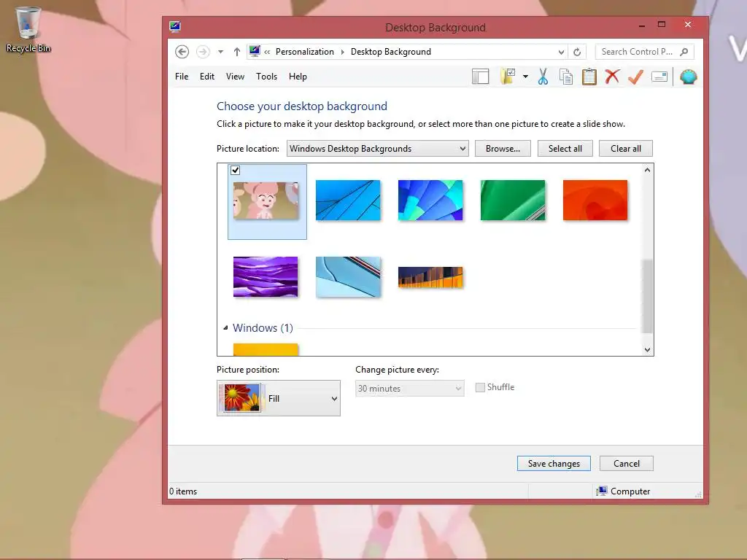Click the folder options toolbar icon
Image resolution: width=747 pixels, height=560 pixels.
click(x=508, y=76)
